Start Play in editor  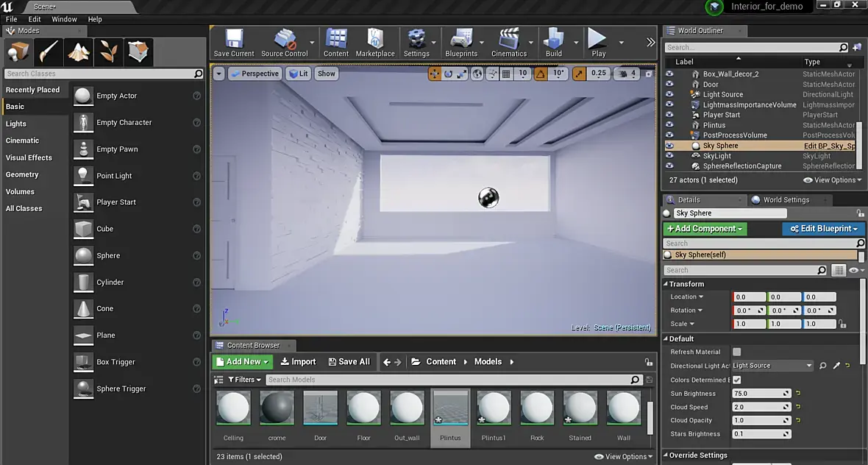tap(599, 43)
